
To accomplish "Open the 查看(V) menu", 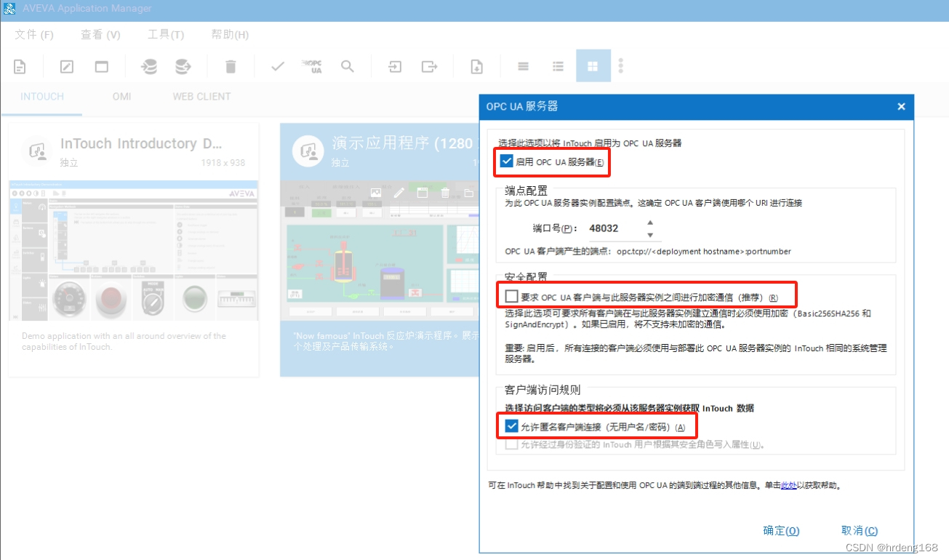I will coord(101,35).
